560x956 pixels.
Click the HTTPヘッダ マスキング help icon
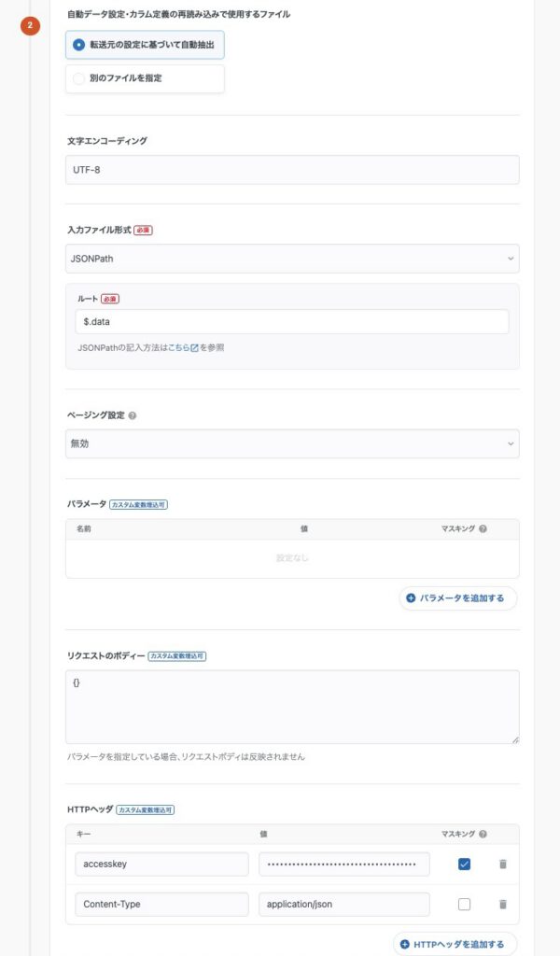coord(483,834)
